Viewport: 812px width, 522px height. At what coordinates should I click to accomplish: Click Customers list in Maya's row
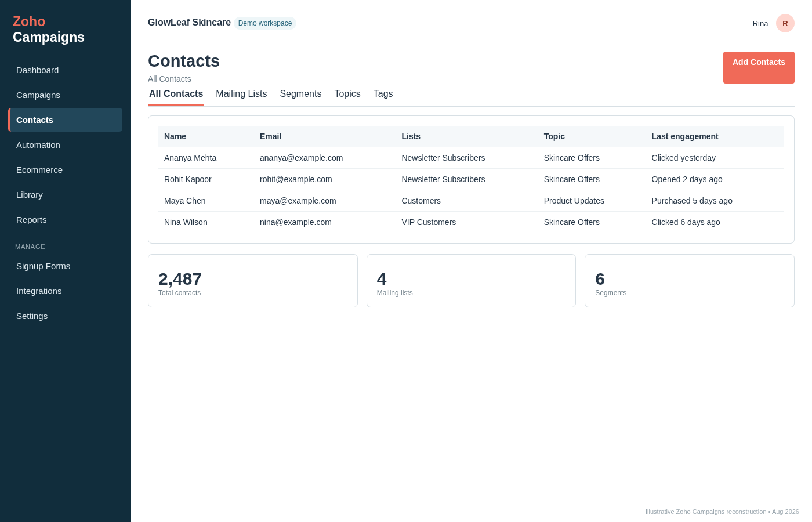pyautogui.click(x=421, y=201)
